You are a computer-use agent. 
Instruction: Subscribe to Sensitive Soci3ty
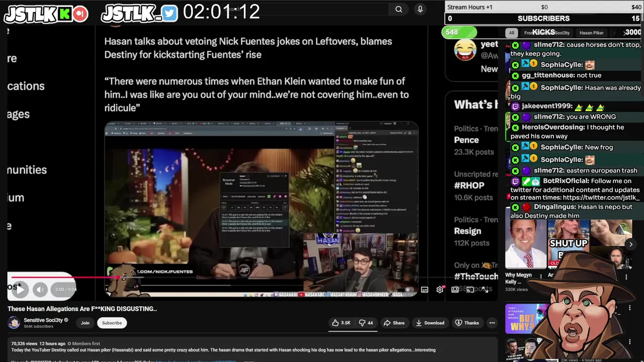click(112, 323)
